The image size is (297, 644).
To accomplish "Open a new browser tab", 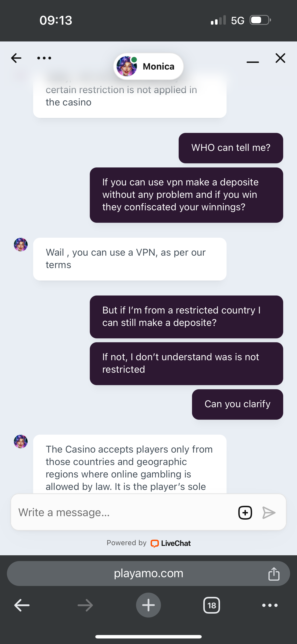I will [x=148, y=605].
